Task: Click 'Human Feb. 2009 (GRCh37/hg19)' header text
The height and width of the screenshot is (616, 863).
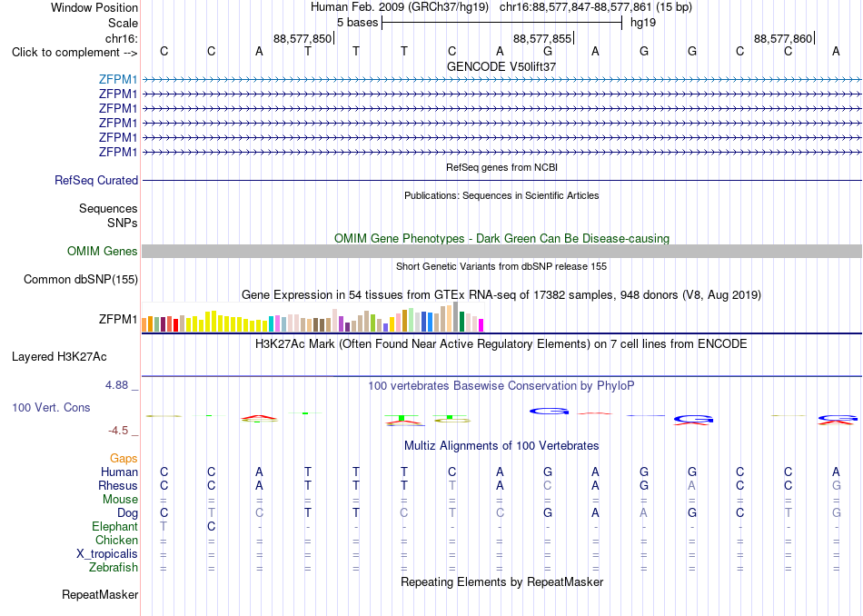Action: [x=400, y=7]
